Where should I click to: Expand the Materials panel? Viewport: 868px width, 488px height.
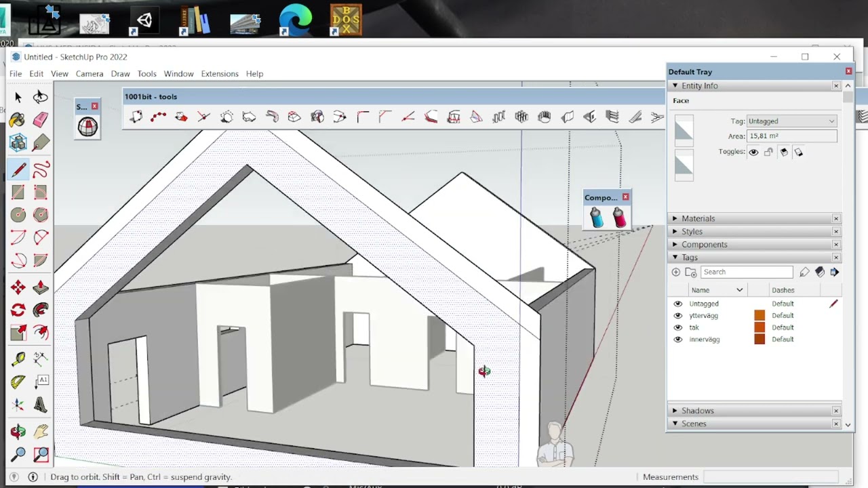point(675,219)
